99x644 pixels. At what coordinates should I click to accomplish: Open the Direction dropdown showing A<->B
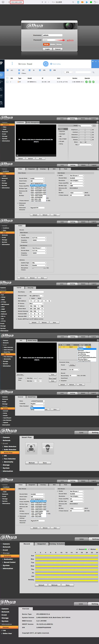point(74,370)
